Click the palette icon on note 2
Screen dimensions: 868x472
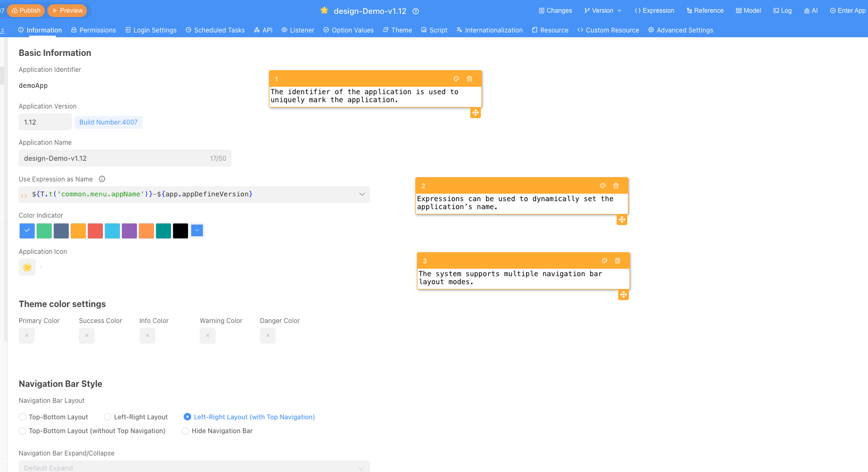pyautogui.click(x=603, y=186)
